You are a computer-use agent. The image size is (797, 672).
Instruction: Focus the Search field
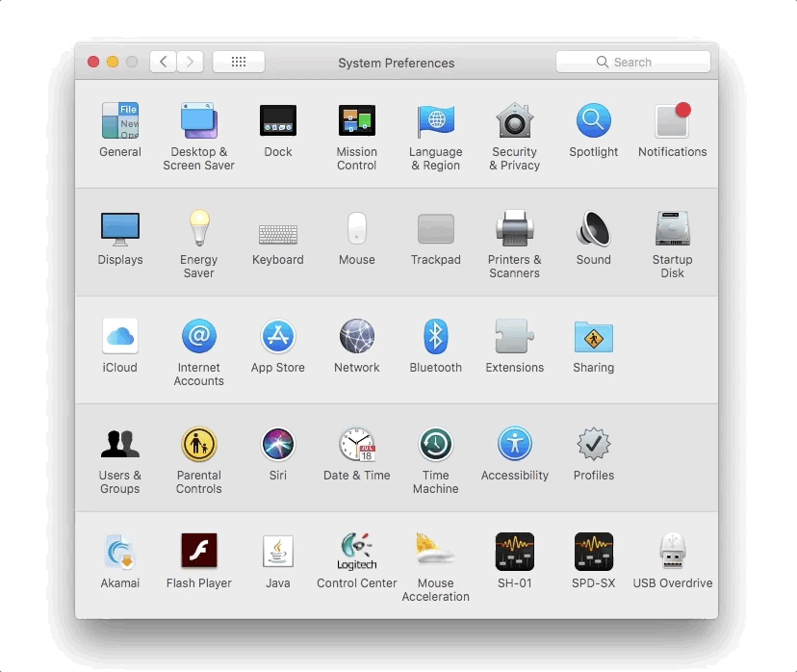632,62
